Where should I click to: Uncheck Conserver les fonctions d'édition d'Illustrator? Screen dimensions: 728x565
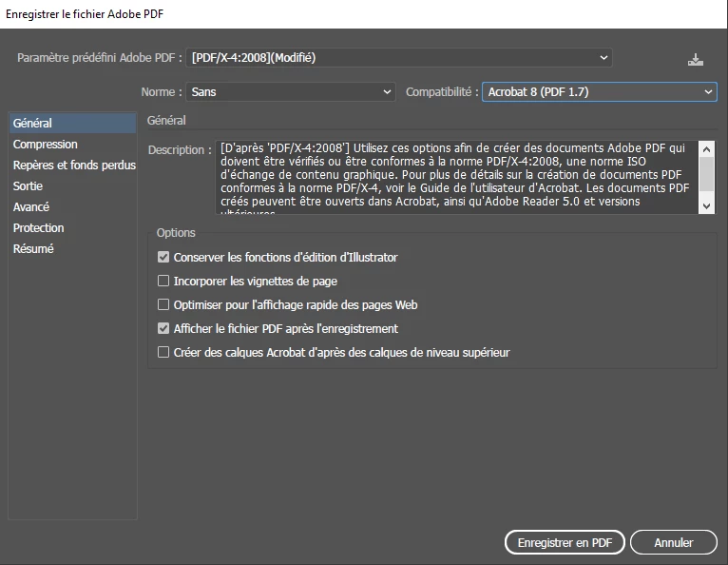163,257
